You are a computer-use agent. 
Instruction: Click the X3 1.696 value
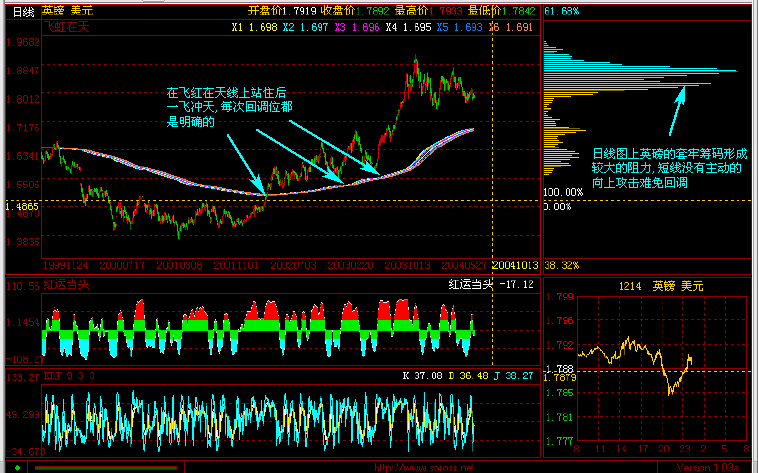tap(357, 28)
